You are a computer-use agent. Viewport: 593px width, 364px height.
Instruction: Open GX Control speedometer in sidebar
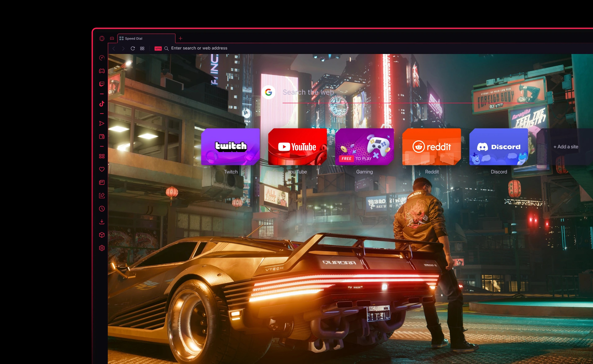(x=102, y=58)
